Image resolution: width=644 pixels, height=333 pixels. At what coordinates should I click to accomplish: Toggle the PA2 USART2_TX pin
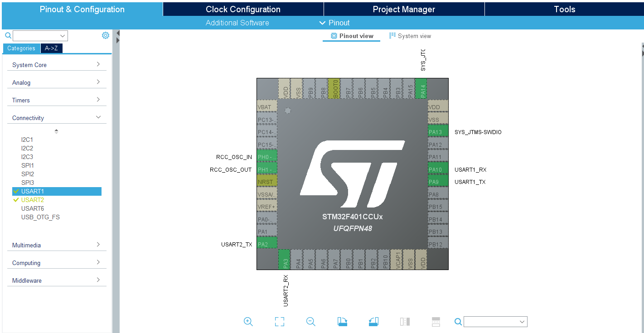point(266,243)
